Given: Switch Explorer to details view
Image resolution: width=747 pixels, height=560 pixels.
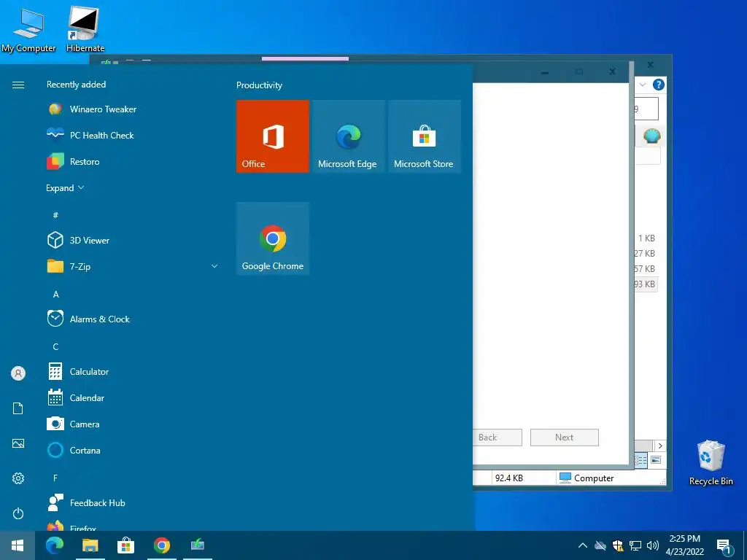Looking at the screenshot, I should tap(640, 460).
